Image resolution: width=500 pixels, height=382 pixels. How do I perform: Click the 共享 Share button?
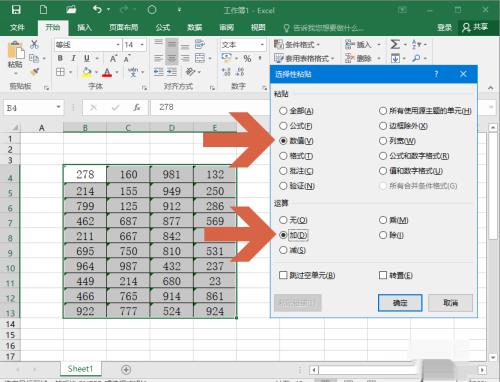(475, 27)
